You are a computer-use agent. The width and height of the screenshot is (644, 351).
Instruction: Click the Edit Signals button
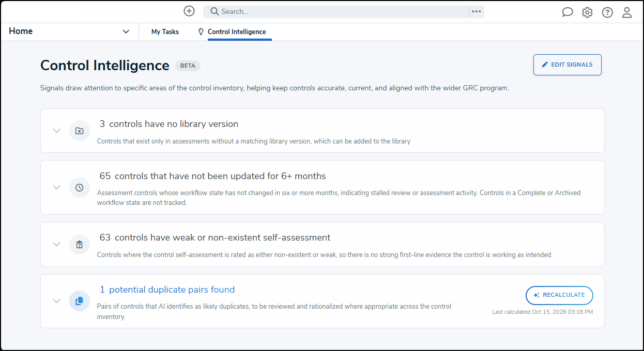[568, 65]
